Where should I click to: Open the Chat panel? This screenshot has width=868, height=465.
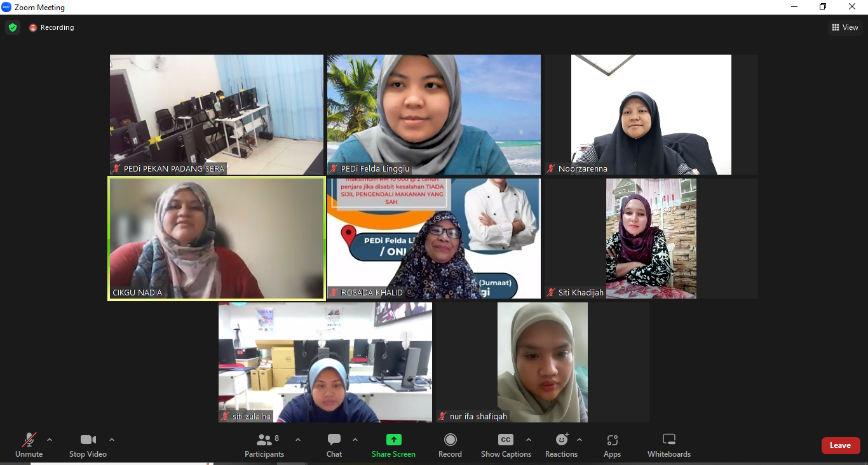click(334, 440)
